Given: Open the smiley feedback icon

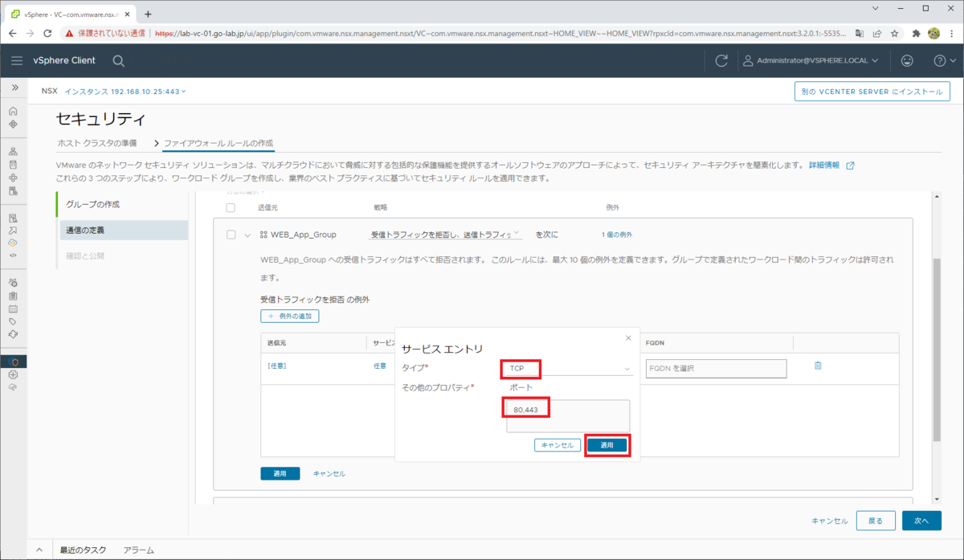Looking at the screenshot, I should pyautogui.click(x=907, y=60).
